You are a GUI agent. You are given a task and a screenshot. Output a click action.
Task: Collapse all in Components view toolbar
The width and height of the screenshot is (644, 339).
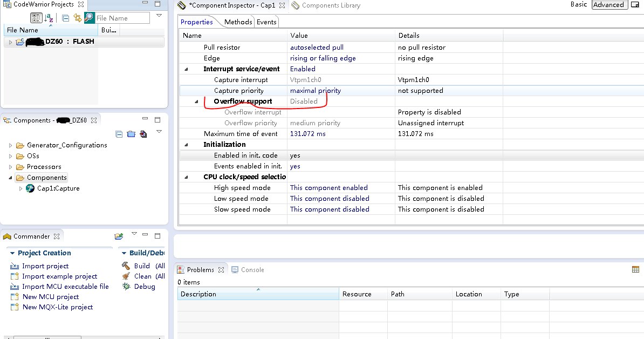[x=119, y=134]
